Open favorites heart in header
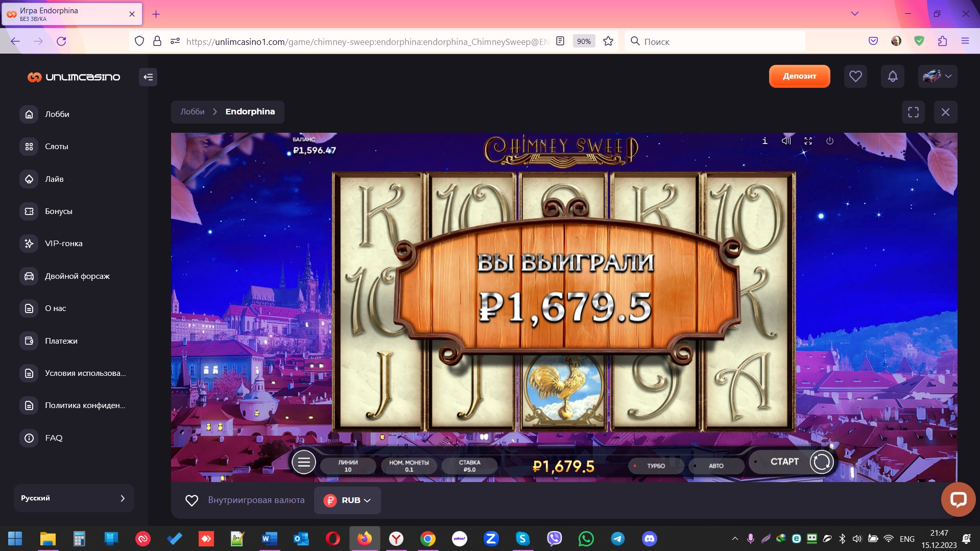The image size is (980, 551). tap(855, 77)
